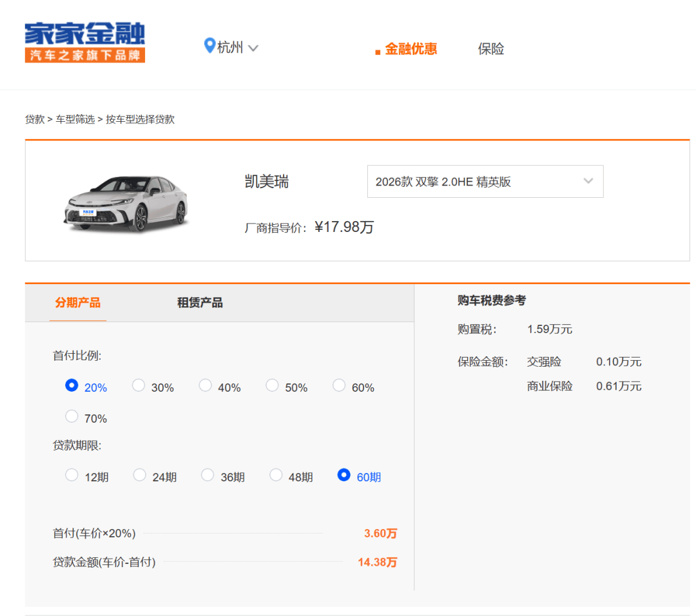Click the chevron arrow in model selector
This screenshot has height=616, width=696.
tap(588, 181)
